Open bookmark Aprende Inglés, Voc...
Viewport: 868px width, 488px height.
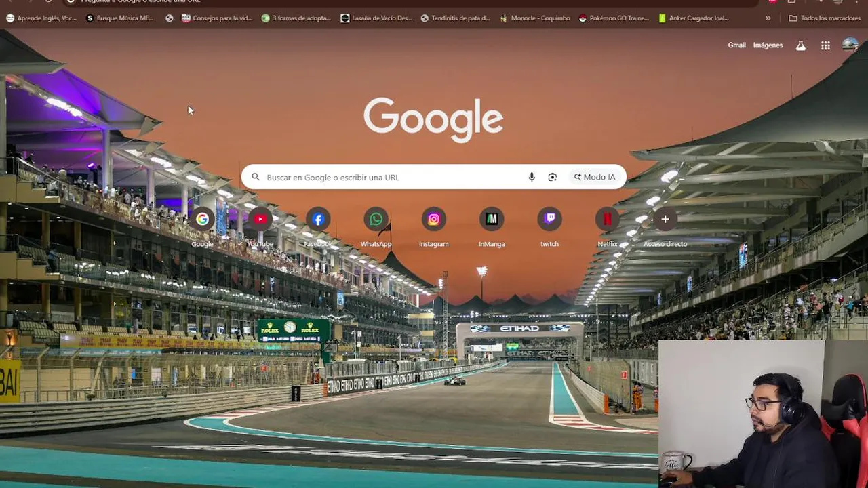coord(41,18)
